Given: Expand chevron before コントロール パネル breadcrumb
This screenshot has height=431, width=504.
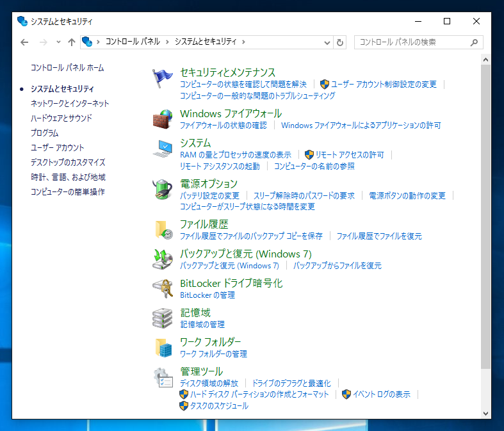Looking at the screenshot, I should point(98,42).
